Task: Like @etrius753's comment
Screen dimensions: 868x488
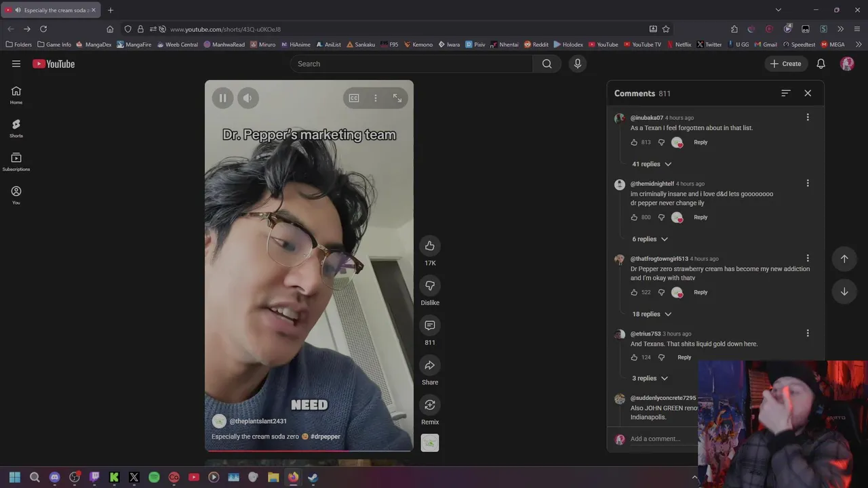Action: click(x=634, y=357)
